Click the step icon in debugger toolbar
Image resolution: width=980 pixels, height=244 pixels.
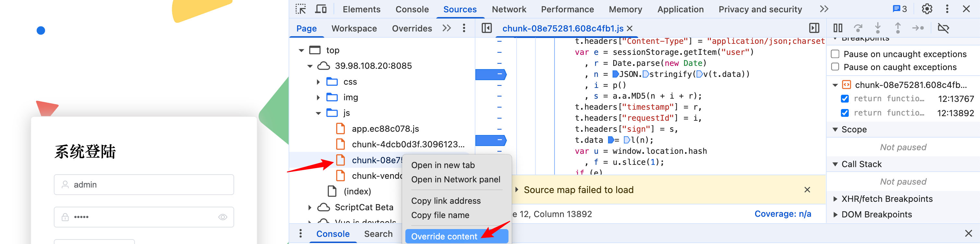(918, 28)
